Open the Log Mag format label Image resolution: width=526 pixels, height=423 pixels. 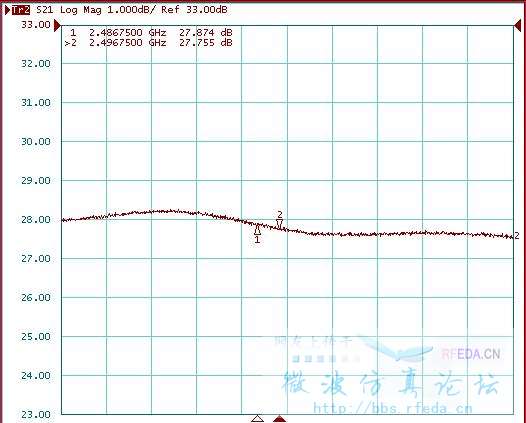click(x=81, y=10)
